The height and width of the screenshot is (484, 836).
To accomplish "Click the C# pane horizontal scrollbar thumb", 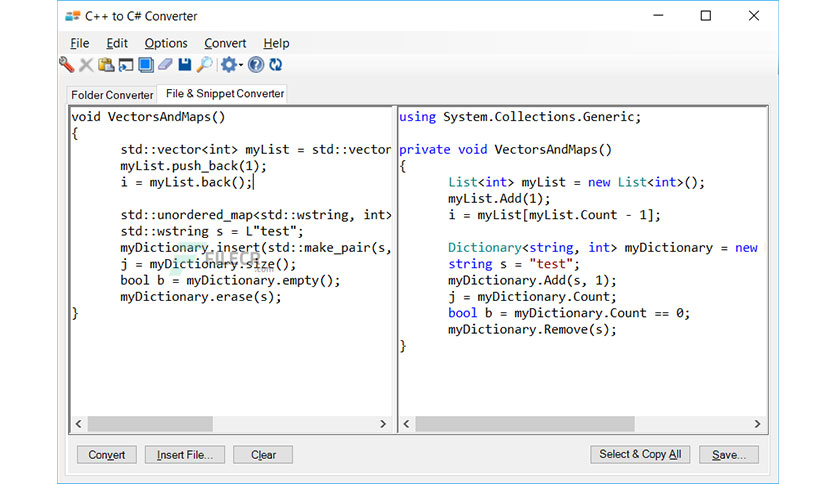I will pyautogui.click(x=525, y=424).
